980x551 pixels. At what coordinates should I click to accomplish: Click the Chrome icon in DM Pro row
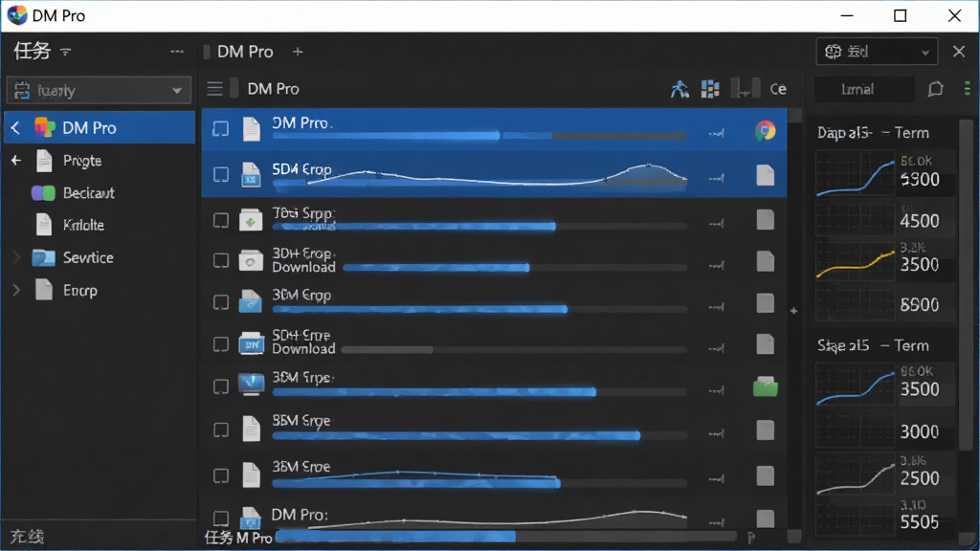click(765, 130)
